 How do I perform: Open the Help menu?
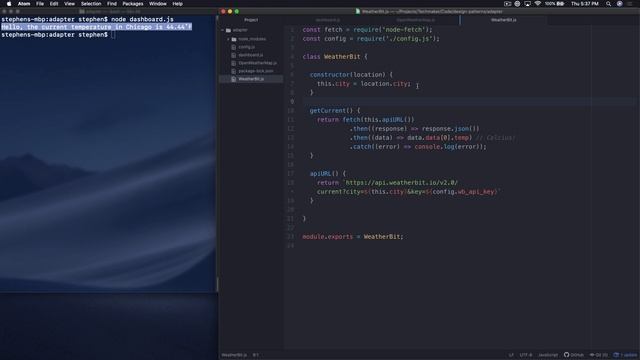(178, 4)
